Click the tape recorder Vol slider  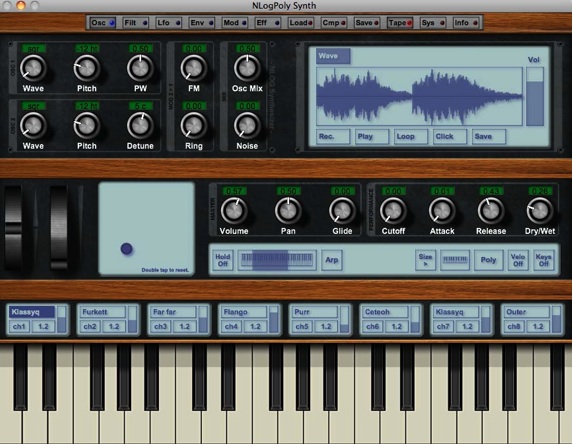535,97
